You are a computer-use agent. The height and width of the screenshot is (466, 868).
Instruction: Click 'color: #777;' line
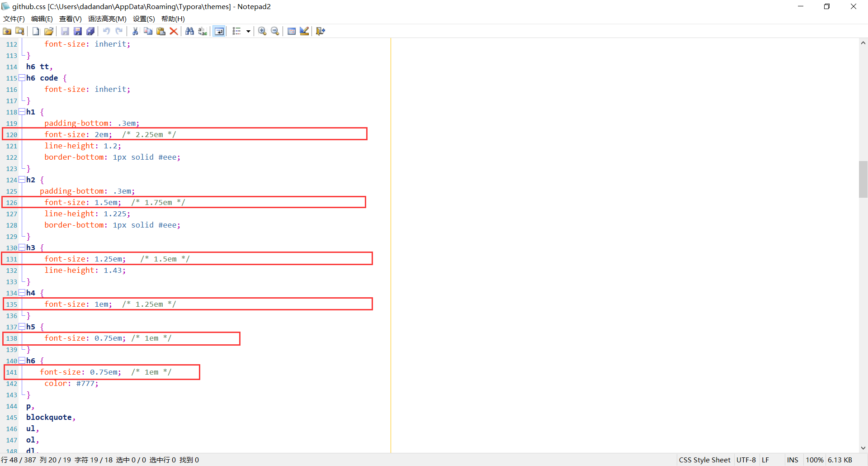71,383
